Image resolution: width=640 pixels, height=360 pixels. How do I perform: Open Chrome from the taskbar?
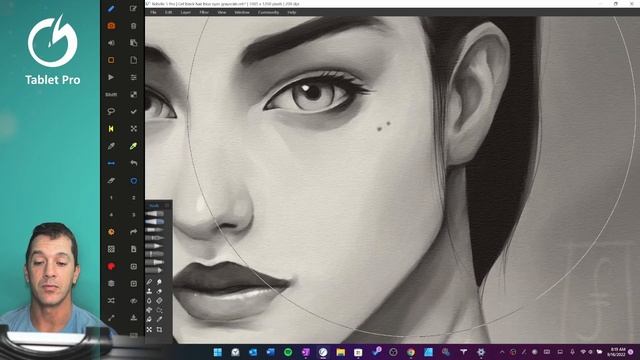[411, 352]
